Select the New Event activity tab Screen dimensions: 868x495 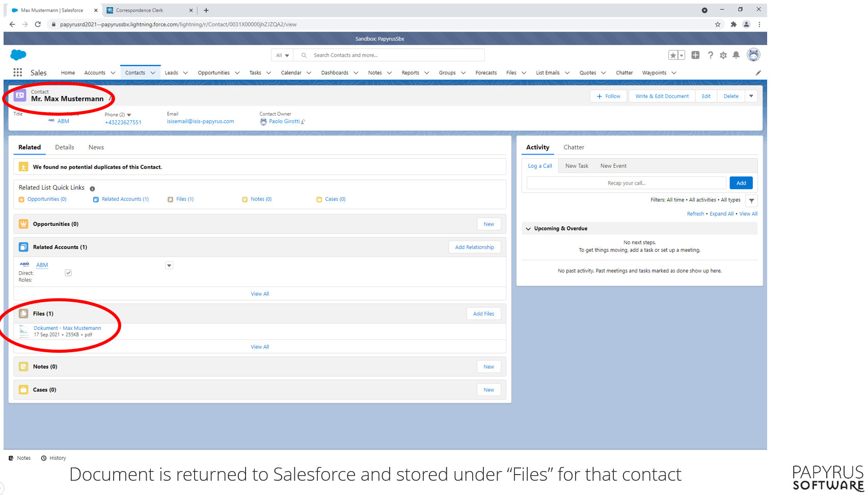pos(613,166)
